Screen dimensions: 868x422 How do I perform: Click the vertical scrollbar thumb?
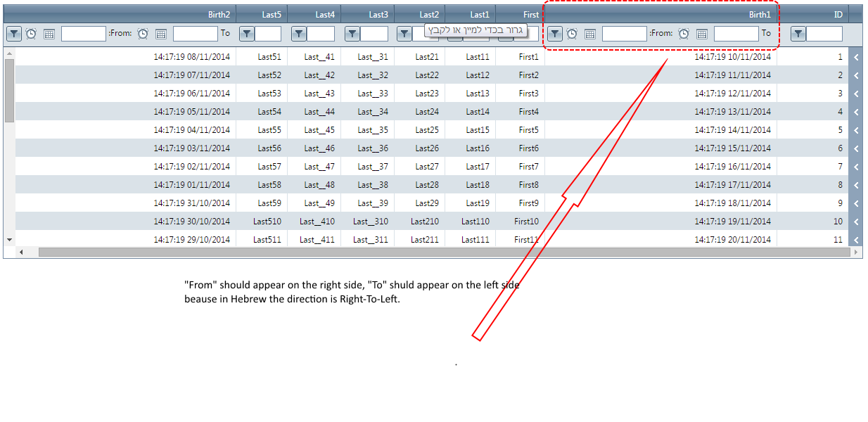[9, 90]
